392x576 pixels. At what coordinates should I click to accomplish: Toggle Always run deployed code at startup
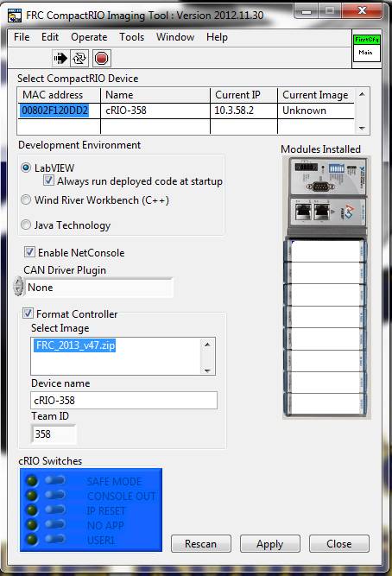(49, 180)
